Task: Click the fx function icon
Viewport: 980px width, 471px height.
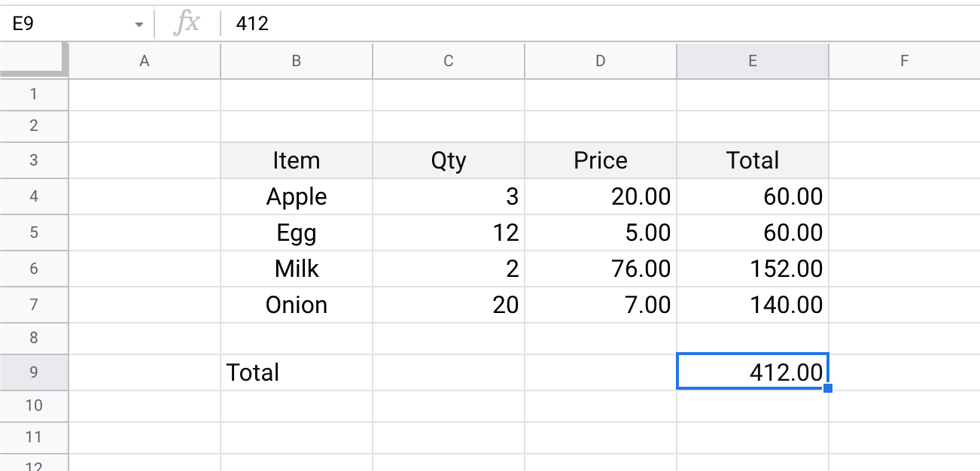Action: (x=187, y=23)
